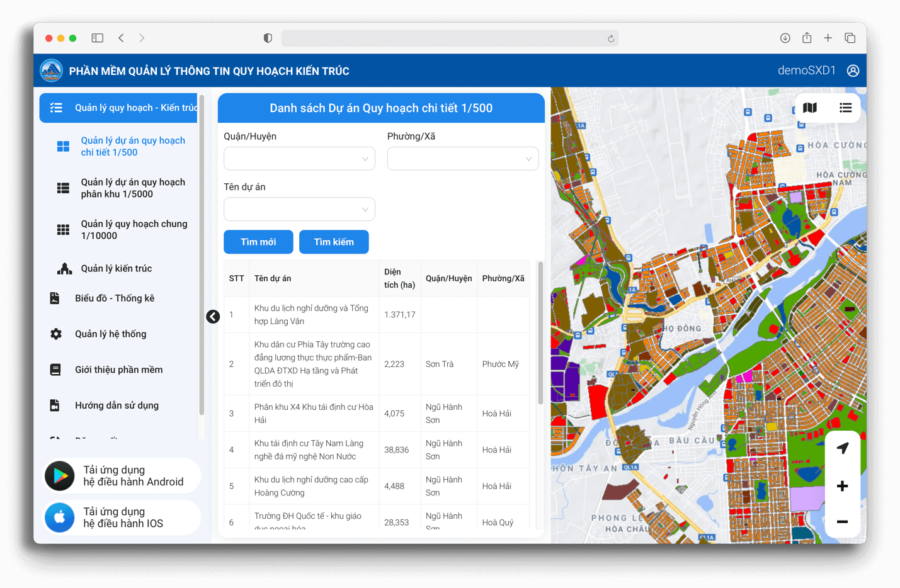Select row Khu du lịch nghỉ dưỡng và Tổng hợp Làng Vân
900x588 pixels.
coord(377,315)
